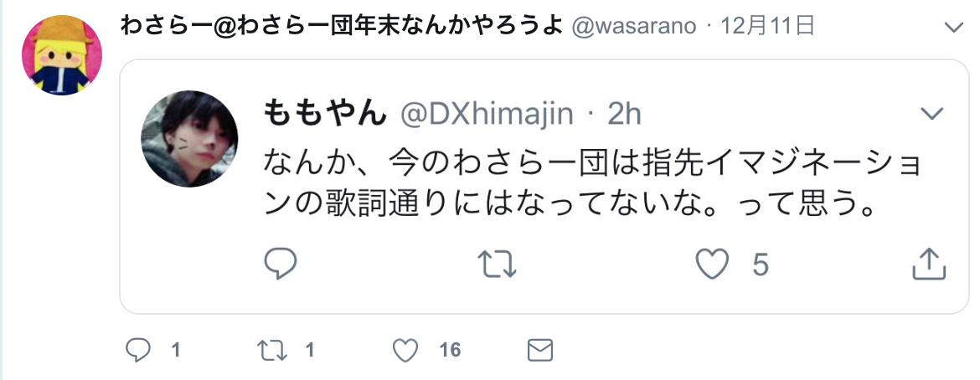
Task: Retweet the outer wasarano tweet
Action: coord(272,350)
